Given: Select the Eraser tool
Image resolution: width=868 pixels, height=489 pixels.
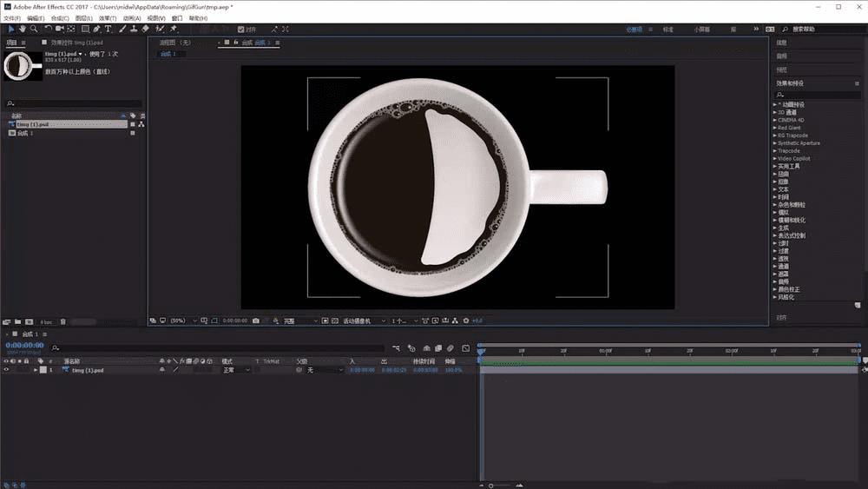Looking at the screenshot, I should tap(145, 29).
